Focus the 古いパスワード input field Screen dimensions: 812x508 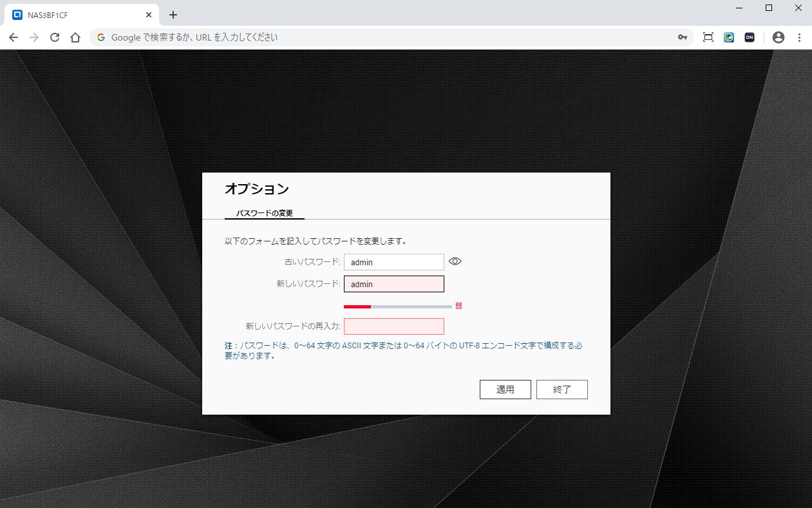(x=393, y=262)
